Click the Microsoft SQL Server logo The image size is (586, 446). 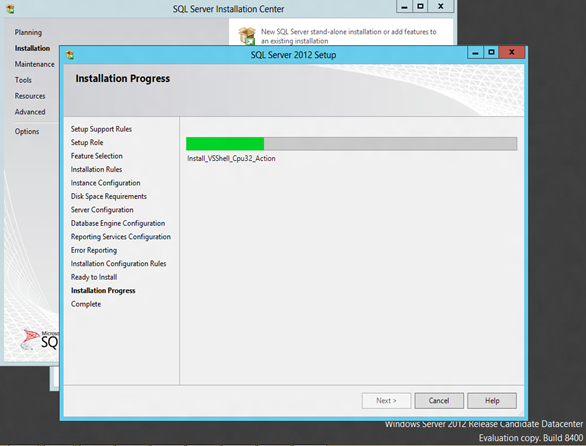(40, 339)
